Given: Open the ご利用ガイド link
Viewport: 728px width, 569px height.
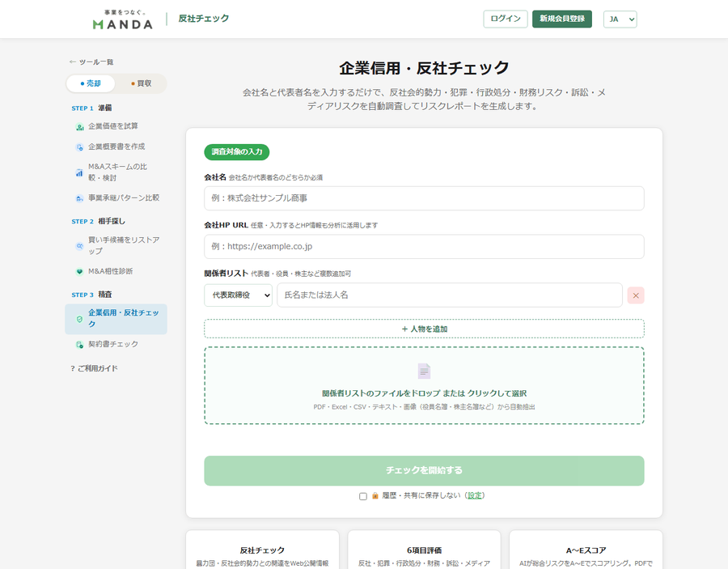Looking at the screenshot, I should tap(95, 368).
